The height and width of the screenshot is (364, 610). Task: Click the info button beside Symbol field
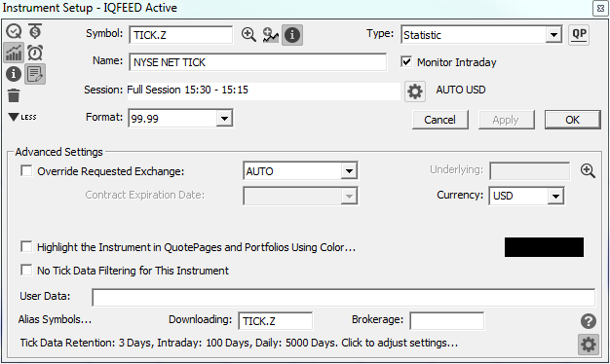(x=292, y=35)
